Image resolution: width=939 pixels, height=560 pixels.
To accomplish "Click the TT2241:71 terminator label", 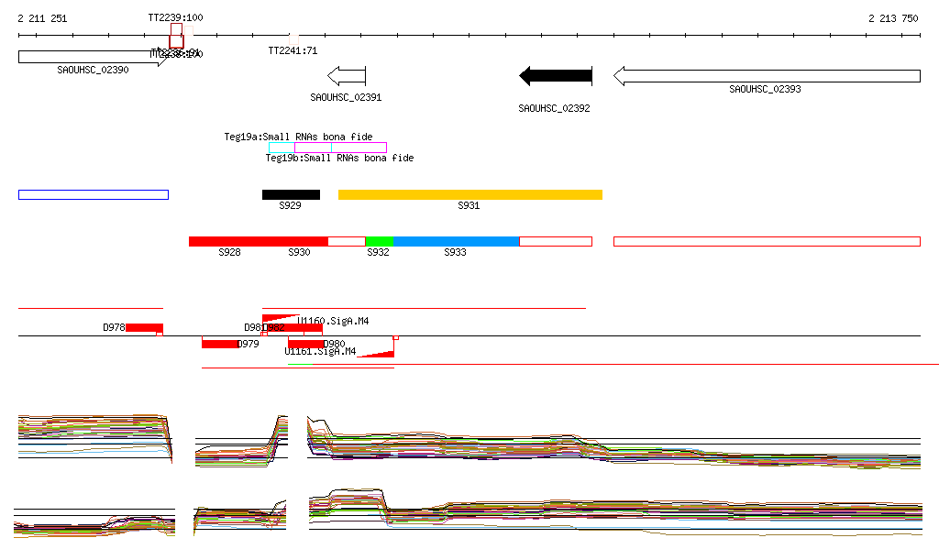I will (x=293, y=50).
